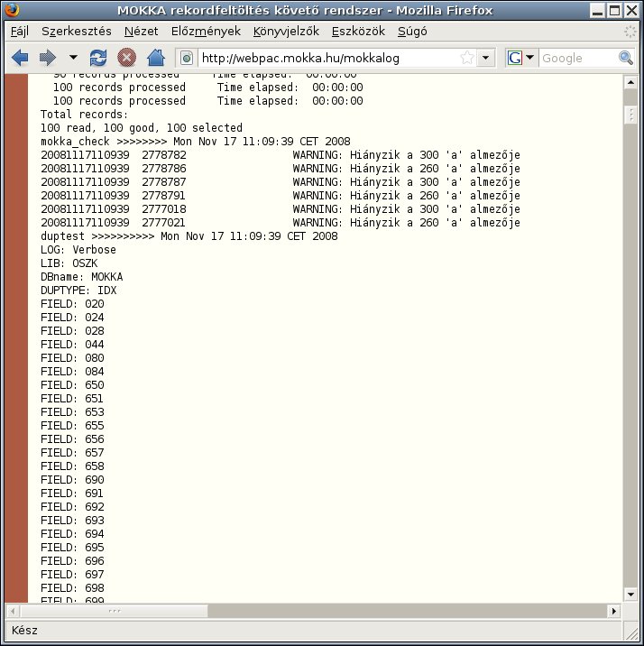Open the back/forward history dropdown arrow
This screenshot has width=644, height=646.
coord(73,58)
